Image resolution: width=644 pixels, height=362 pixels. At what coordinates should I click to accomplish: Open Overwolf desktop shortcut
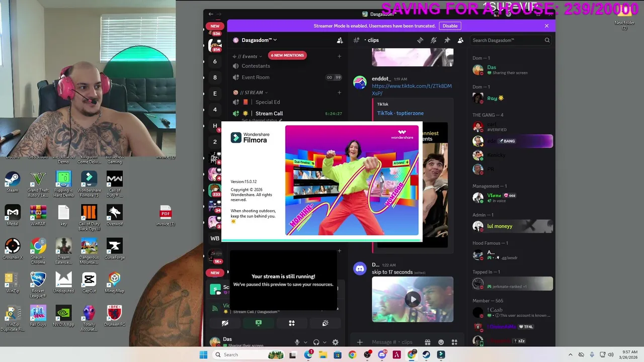115,215
